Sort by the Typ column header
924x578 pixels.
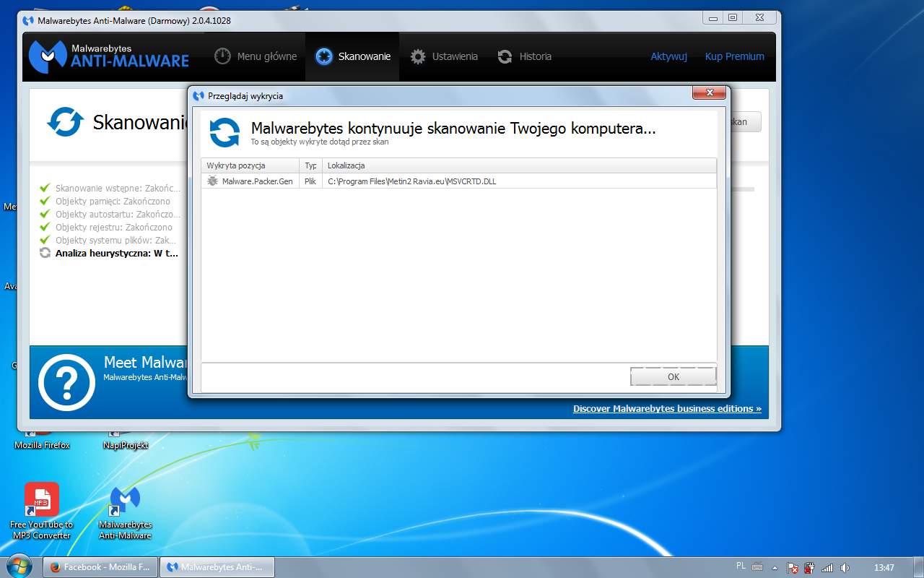tap(310, 165)
